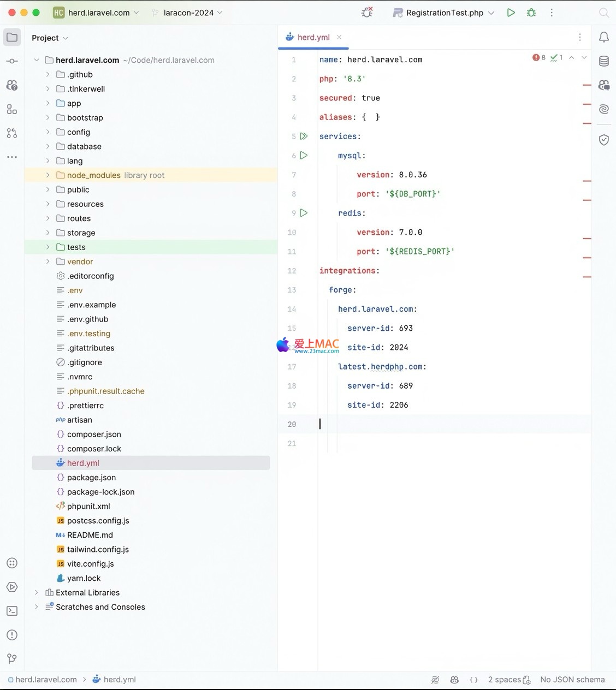Open the Notifications bell panel
This screenshot has height=690, width=616.
point(604,37)
